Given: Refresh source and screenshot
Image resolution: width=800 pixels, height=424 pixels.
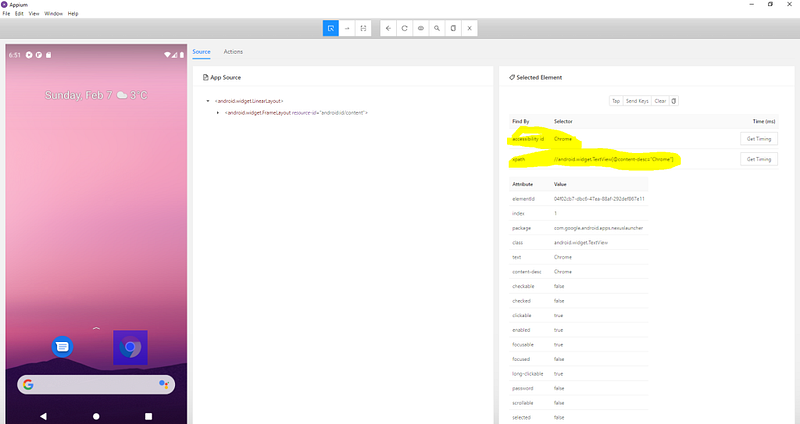Looking at the screenshot, I should click(405, 29).
